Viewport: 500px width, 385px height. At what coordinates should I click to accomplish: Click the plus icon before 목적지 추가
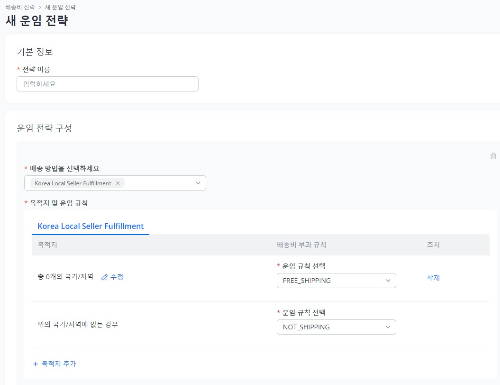tap(36, 364)
